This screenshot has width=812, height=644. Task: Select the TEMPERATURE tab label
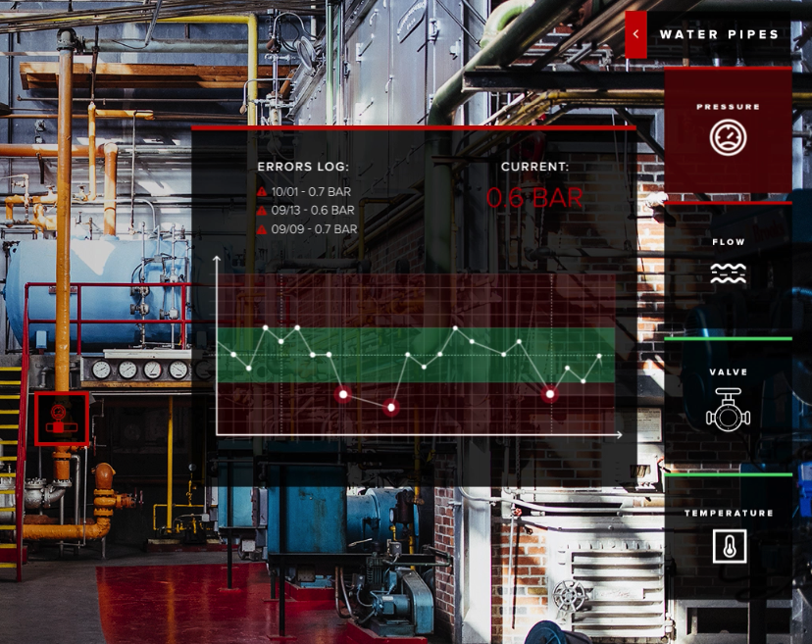click(728, 513)
